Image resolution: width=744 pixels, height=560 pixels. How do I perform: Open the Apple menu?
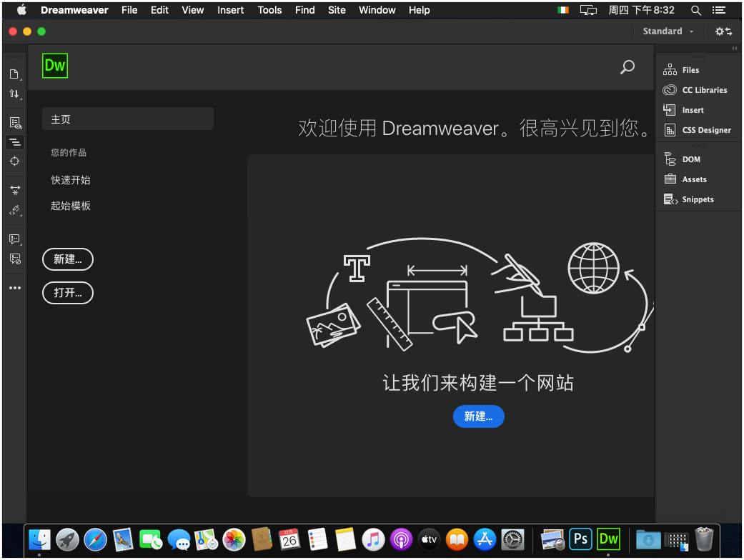click(x=21, y=10)
